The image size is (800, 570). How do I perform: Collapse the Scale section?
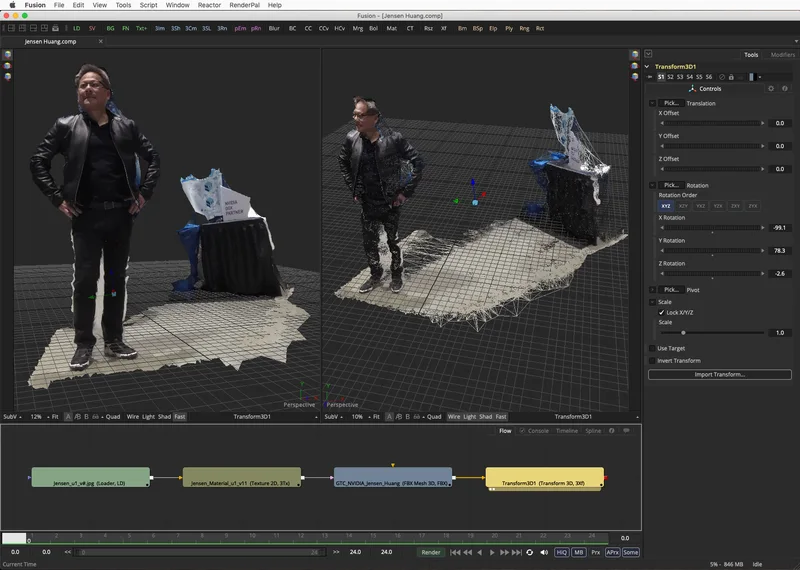[x=652, y=302]
